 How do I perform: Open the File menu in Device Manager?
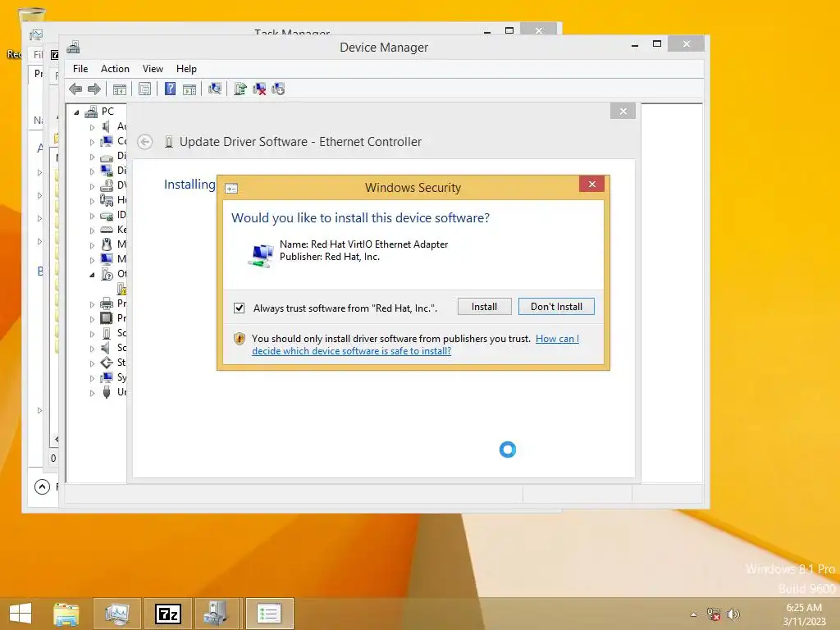coord(80,69)
